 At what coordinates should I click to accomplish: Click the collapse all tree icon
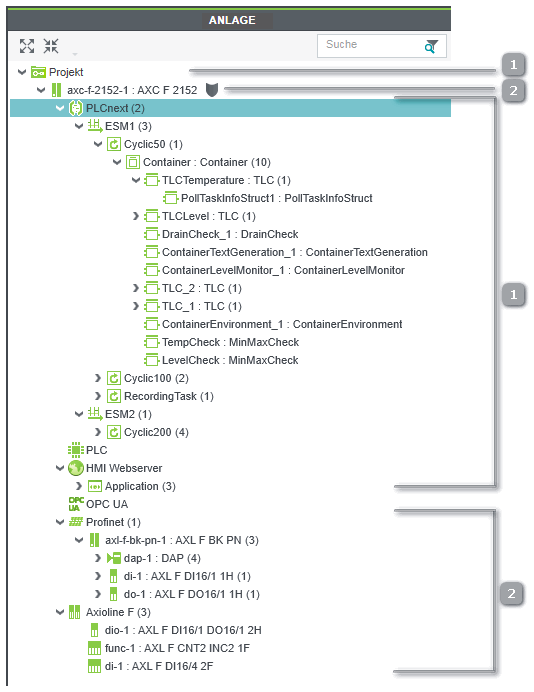(x=51, y=45)
